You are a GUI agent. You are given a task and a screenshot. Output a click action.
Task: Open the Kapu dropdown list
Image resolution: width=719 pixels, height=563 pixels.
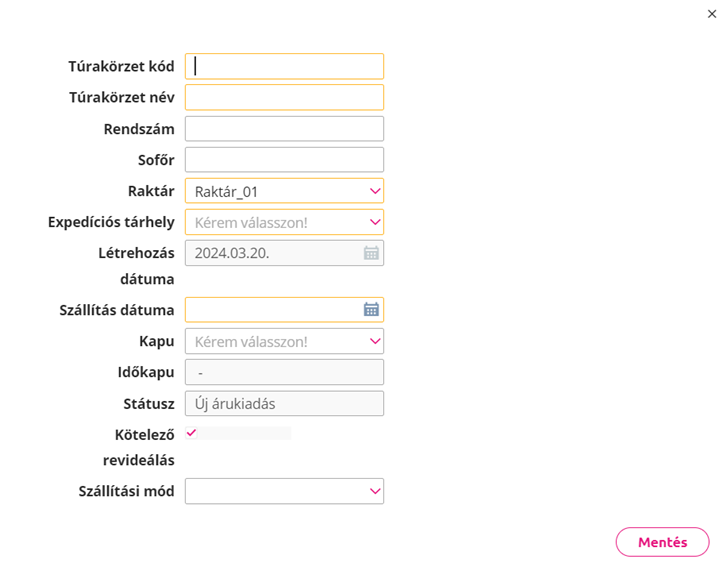(284, 341)
